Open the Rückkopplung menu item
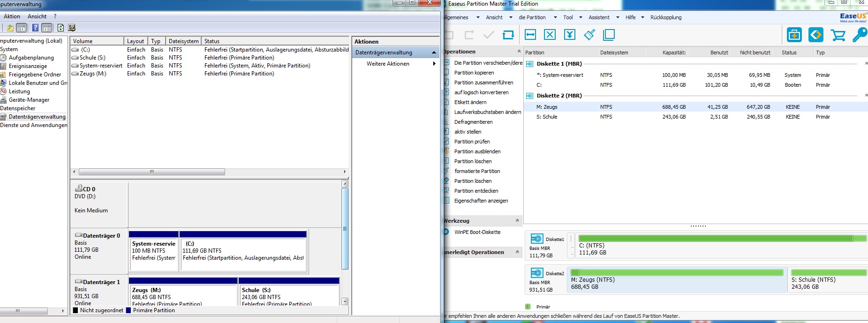The width and height of the screenshot is (868, 323). [x=666, y=17]
